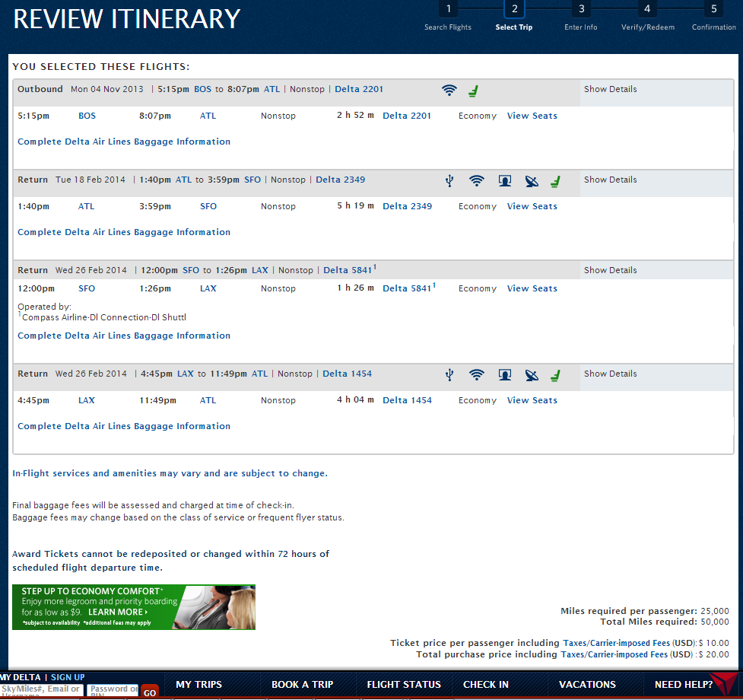Screen dimensions: 743x700
Task: Open CHECK IN in the bottom navigation
Action: tap(486, 684)
